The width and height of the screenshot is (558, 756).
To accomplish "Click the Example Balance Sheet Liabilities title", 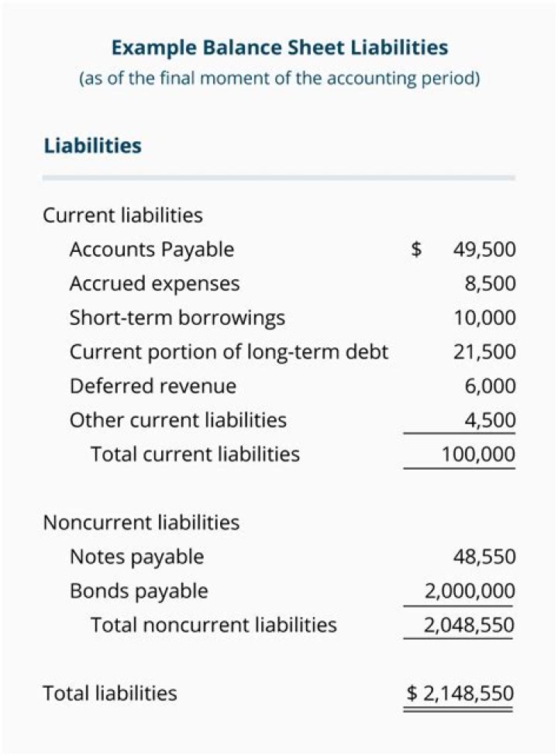I will (280, 48).
